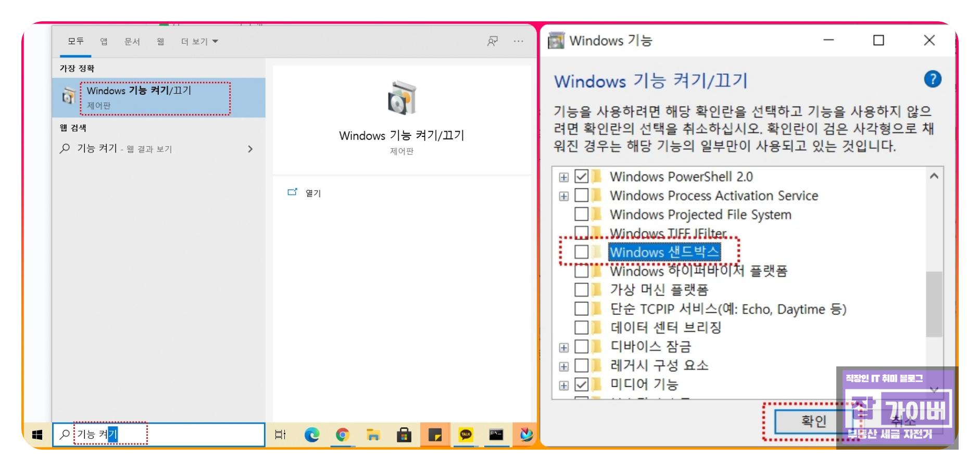Check the 레거시 구성 요소 checkbox

tap(581, 365)
